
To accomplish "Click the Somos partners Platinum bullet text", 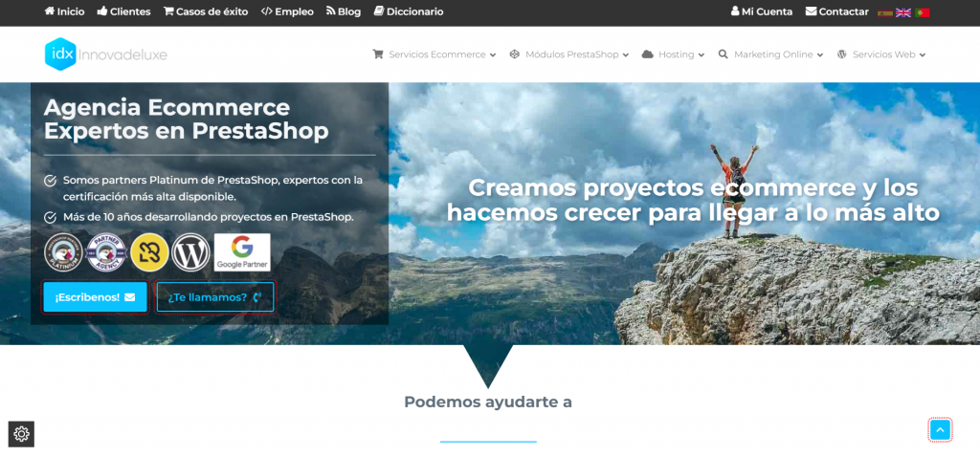I will (x=212, y=188).
